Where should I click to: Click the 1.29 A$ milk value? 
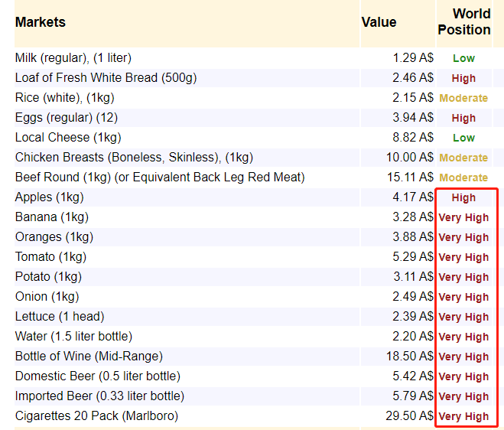point(413,58)
